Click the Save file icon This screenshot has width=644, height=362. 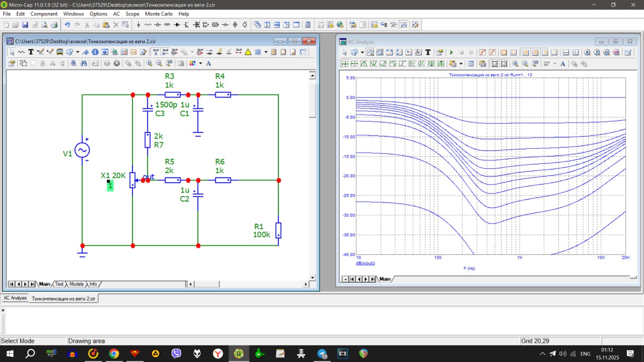(x=25, y=25)
